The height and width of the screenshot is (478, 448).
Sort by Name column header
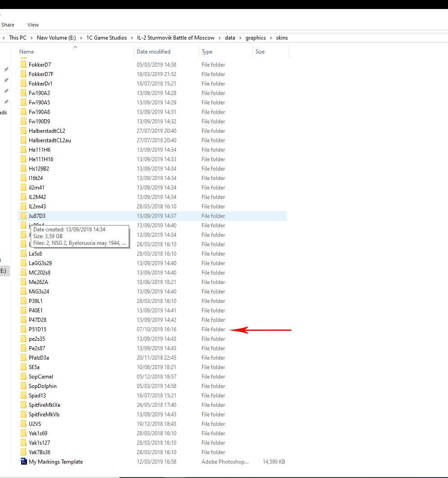[x=27, y=51]
